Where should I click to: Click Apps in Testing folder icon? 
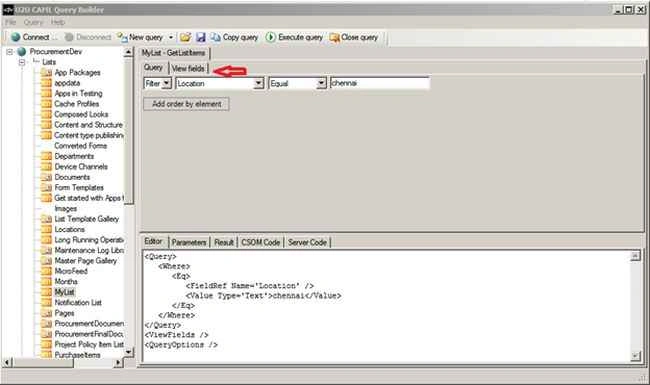click(x=46, y=94)
